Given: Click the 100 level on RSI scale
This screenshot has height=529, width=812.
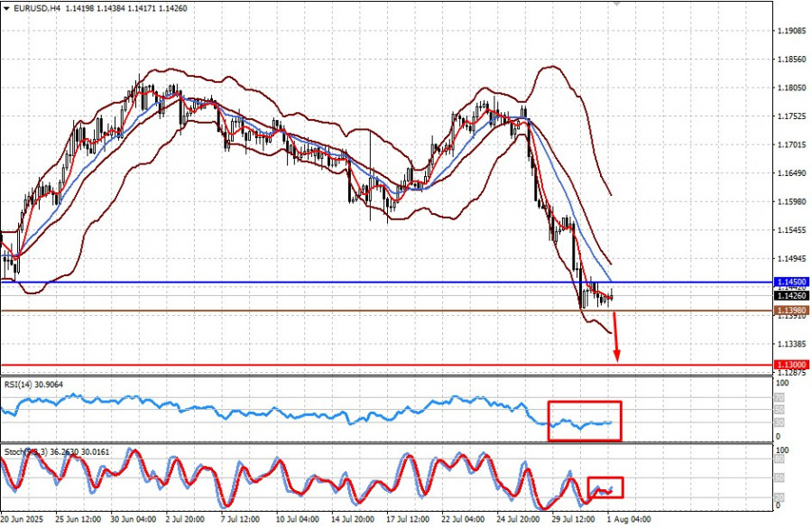Looking at the screenshot, I should point(783,384).
